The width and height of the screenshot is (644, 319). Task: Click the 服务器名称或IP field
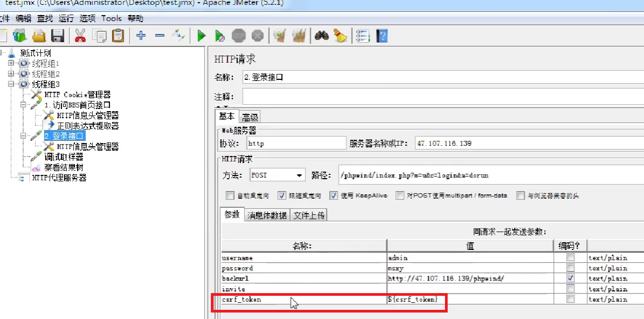530,143
